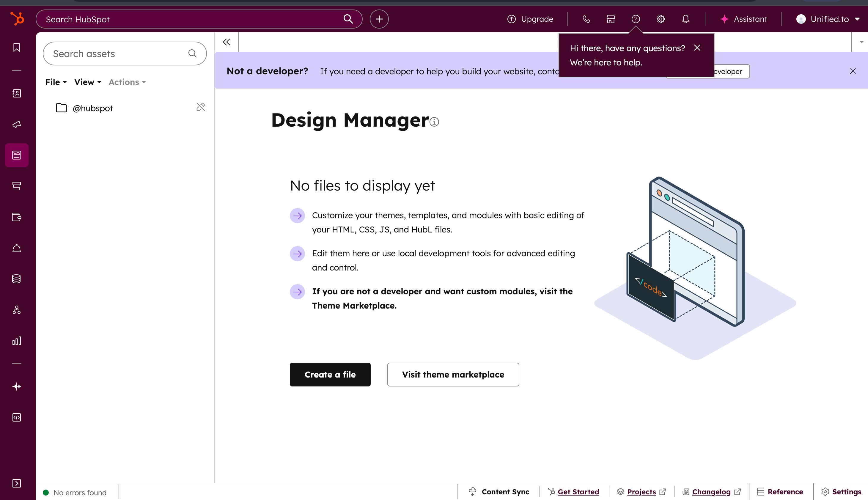This screenshot has height=500, width=868.
Task: Click the Search assets input field
Action: pos(117,54)
